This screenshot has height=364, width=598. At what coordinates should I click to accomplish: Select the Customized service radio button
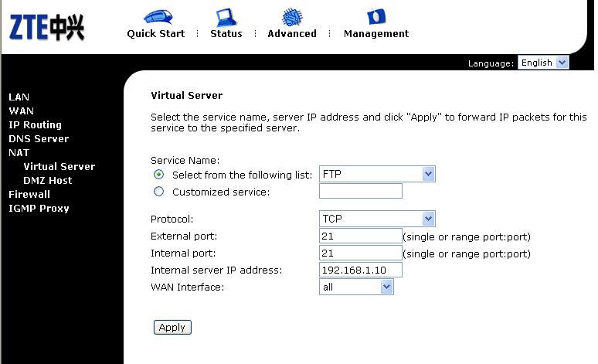click(x=158, y=191)
